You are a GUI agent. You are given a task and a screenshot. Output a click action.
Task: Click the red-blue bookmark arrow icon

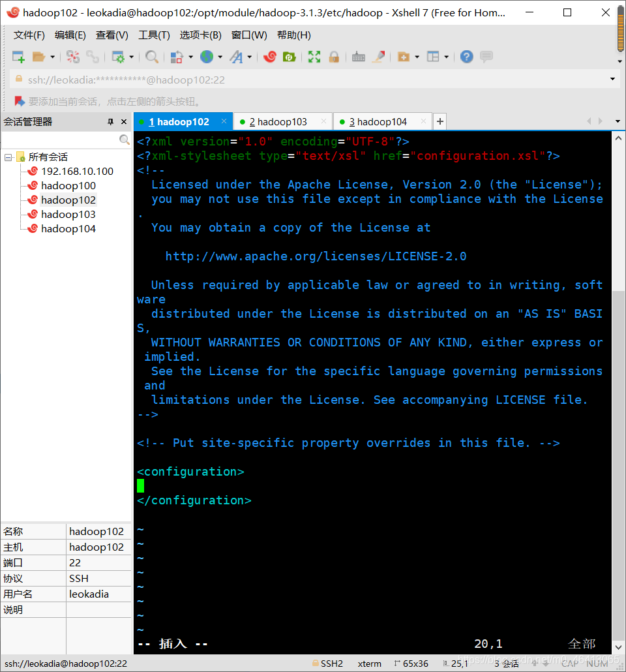[x=20, y=102]
